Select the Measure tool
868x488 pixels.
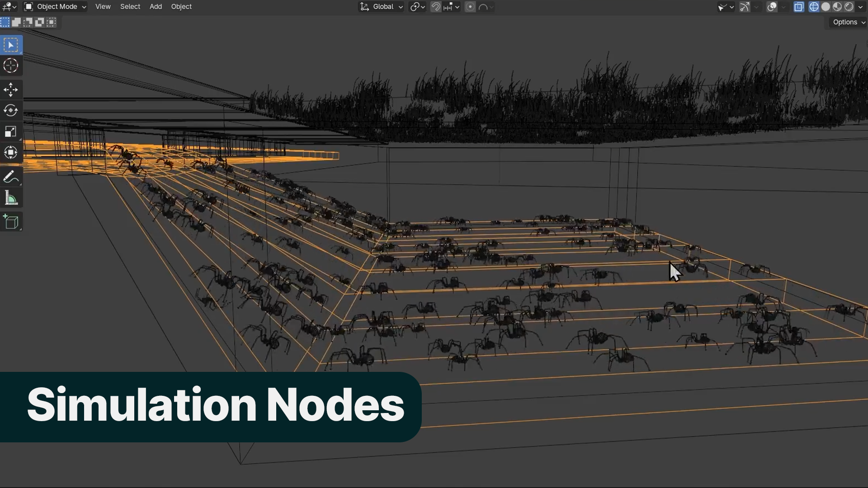point(11,198)
